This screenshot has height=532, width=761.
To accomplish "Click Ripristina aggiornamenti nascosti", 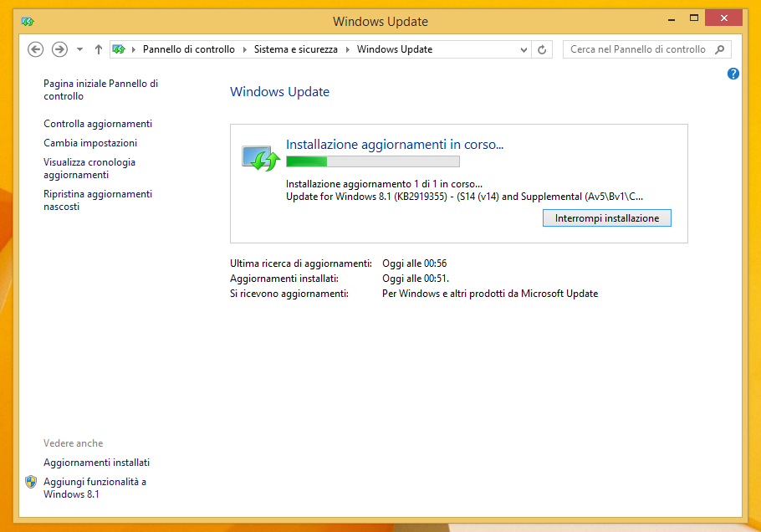I will point(98,200).
